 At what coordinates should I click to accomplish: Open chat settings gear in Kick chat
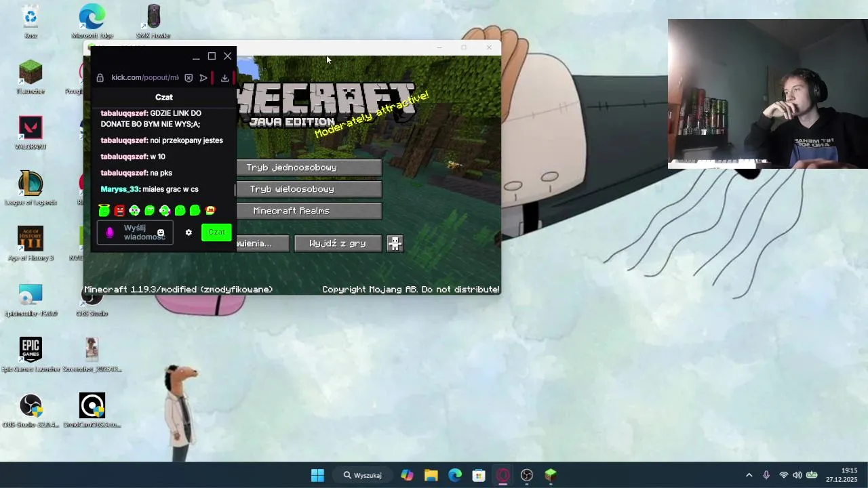(189, 232)
